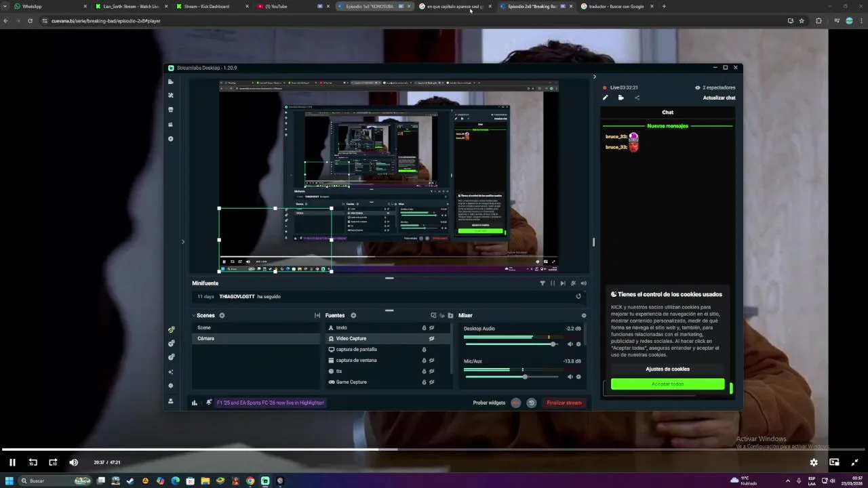This screenshot has width=868, height=488.
Task: Toggle lock on the texto source
Action: click(x=425, y=327)
